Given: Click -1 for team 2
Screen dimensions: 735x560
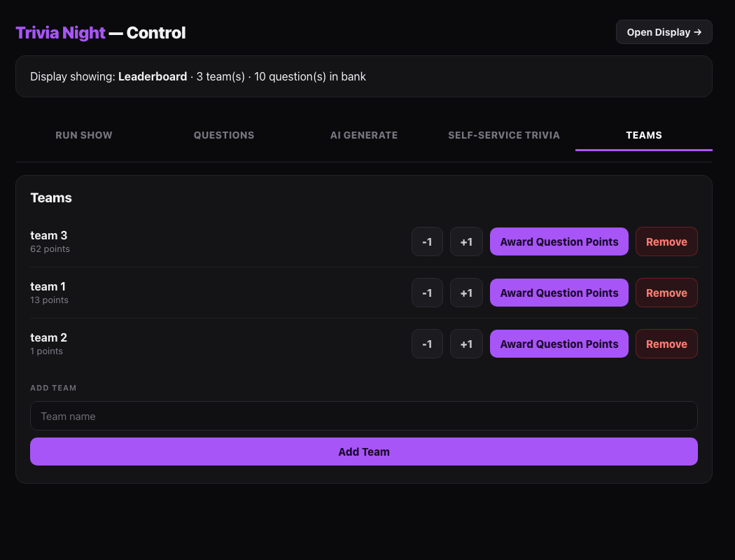Looking at the screenshot, I should [427, 344].
